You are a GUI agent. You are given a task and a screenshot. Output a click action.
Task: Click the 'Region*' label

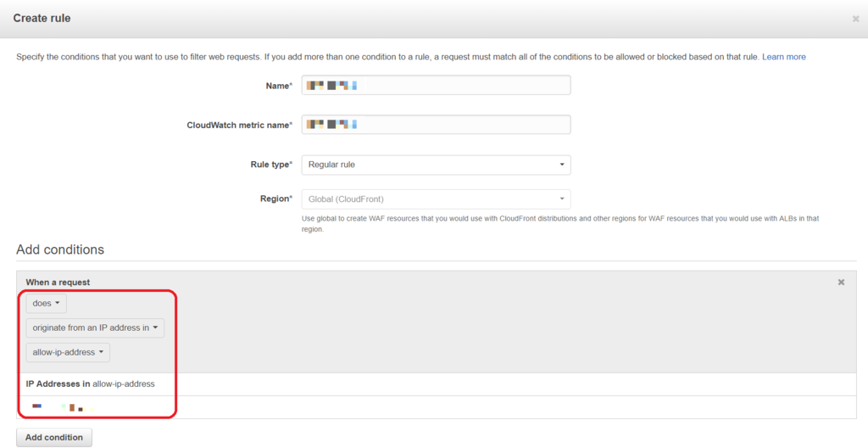click(x=275, y=199)
